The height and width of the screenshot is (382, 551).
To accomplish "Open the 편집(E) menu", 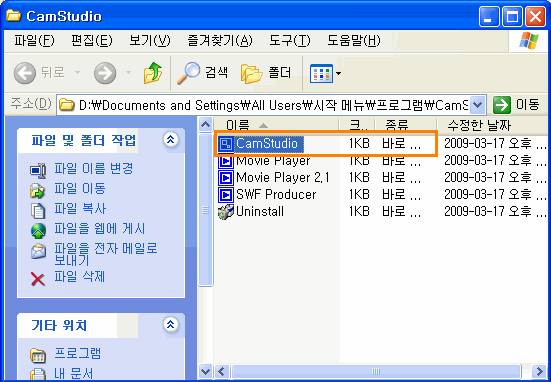I will 92,40.
